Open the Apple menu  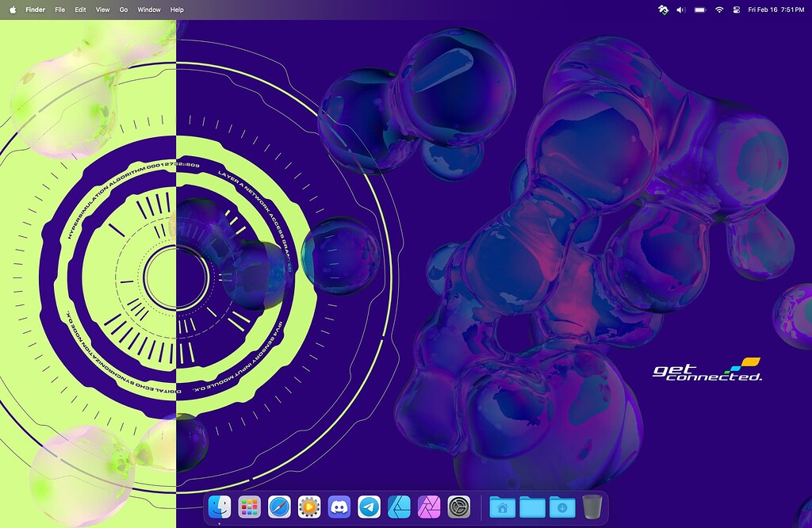pyautogui.click(x=13, y=10)
